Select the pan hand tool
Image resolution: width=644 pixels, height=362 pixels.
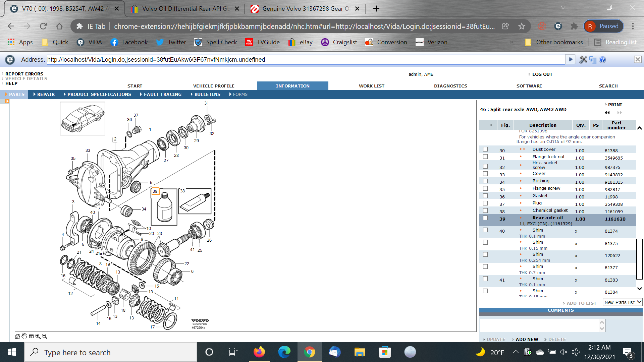24,336
